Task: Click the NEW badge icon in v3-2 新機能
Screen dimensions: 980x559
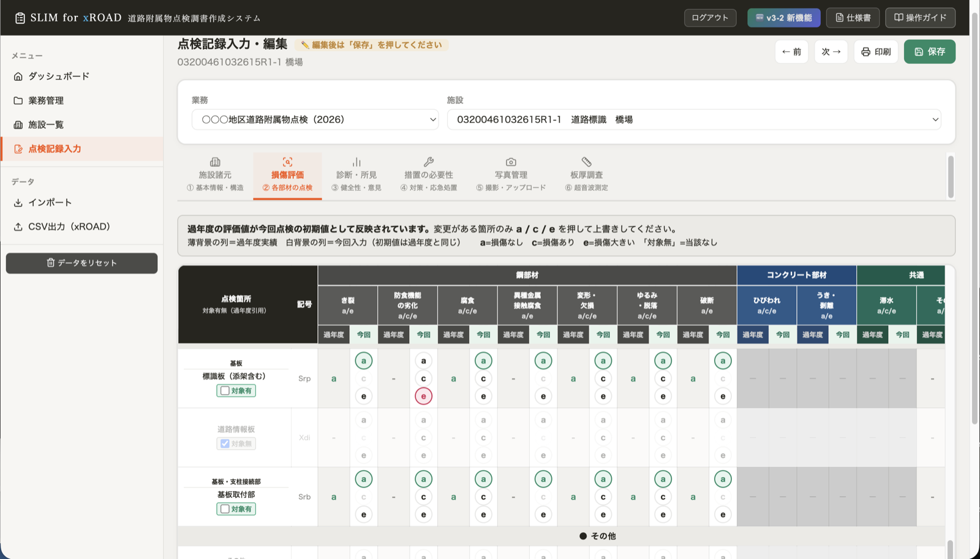Action: (759, 18)
